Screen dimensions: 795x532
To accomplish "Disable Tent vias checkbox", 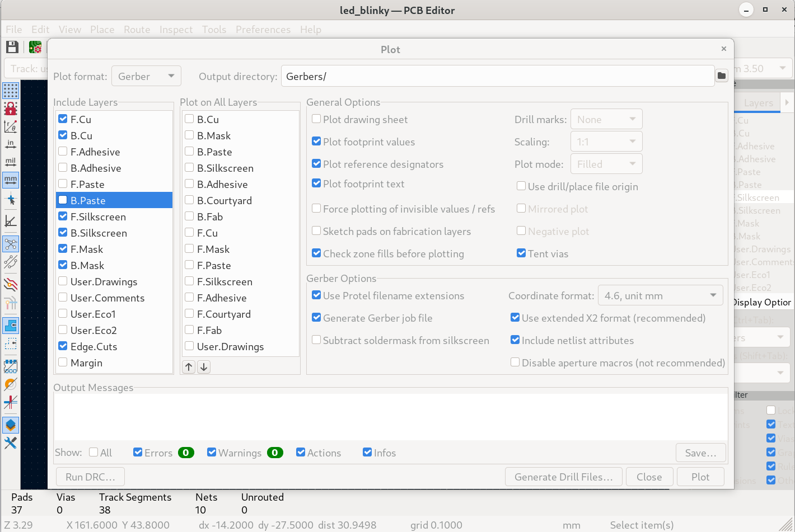I will [x=521, y=253].
